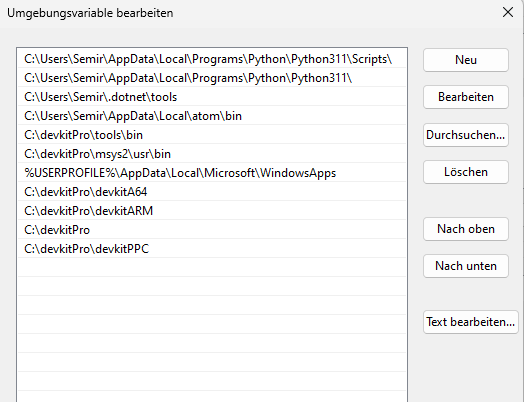The height and width of the screenshot is (402, 524).
Task: Select C:\devkitPro\devkitARM entry
Action: (x=212, y=211)
